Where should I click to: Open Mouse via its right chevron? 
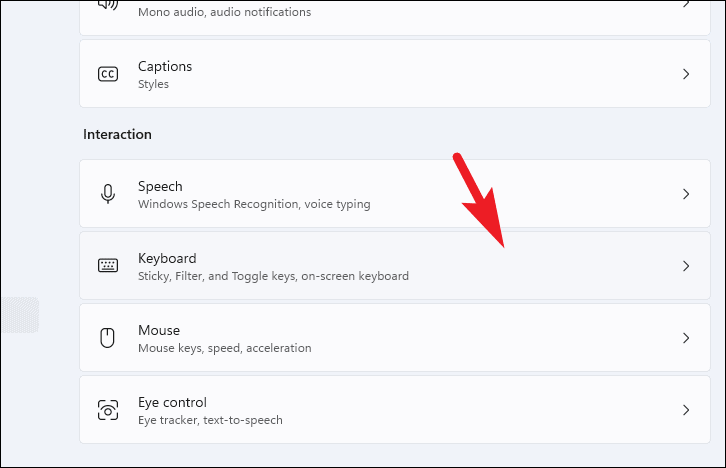[686, 338]
